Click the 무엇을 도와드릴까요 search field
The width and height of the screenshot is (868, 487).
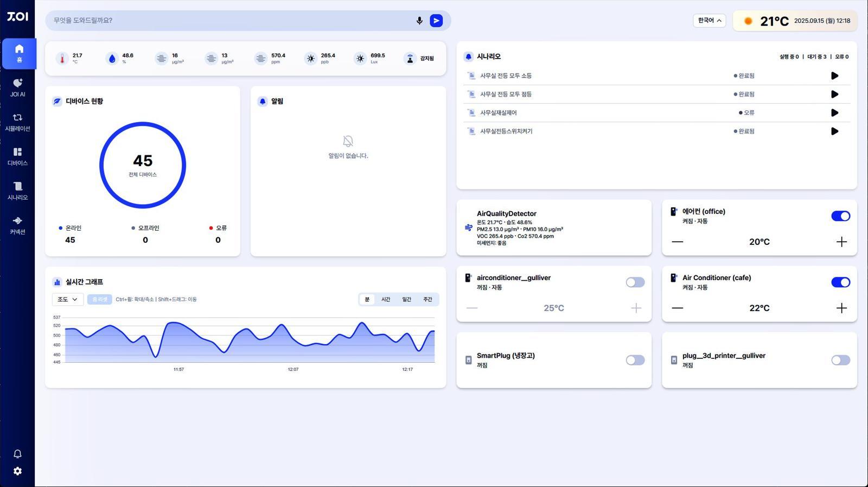click(x=228, y=21)
